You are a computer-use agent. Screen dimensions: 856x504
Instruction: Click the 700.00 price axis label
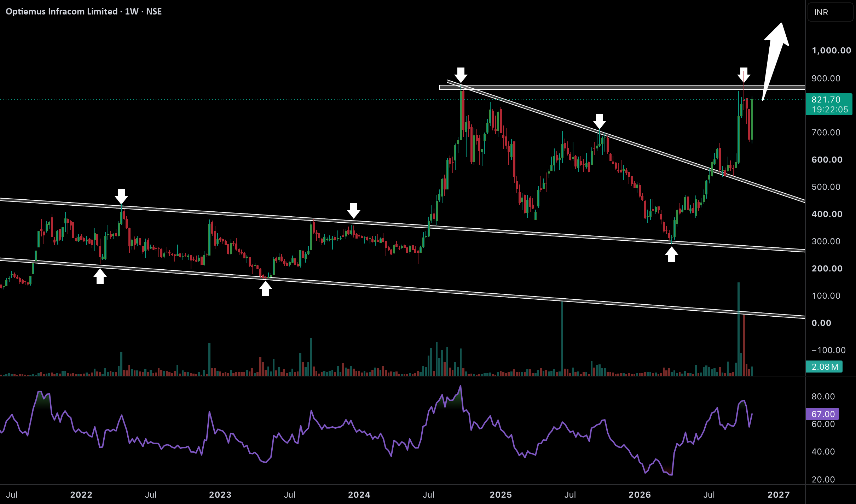(x=826, y=133)
